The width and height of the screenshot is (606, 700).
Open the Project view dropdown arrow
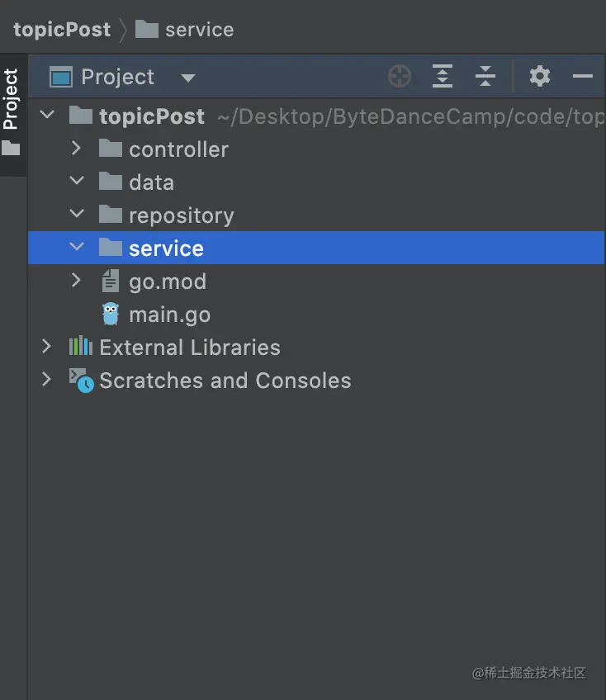pos(188,78)
